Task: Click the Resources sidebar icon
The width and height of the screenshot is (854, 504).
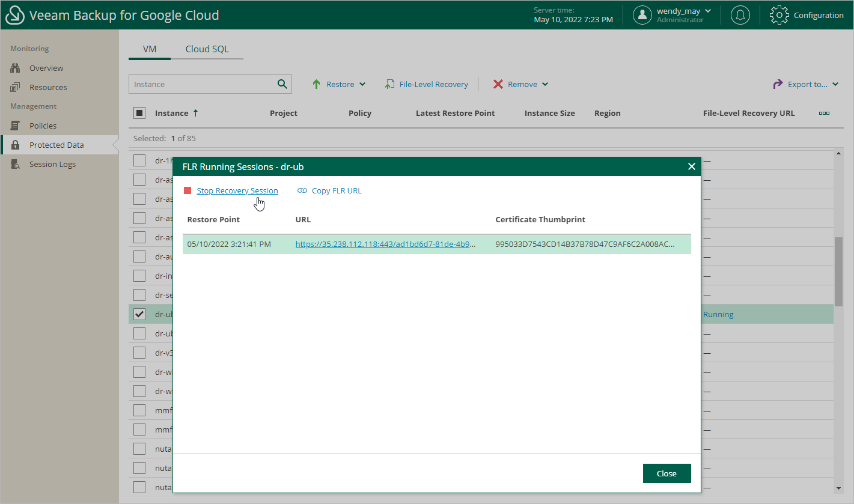Action: pos(16,87)
